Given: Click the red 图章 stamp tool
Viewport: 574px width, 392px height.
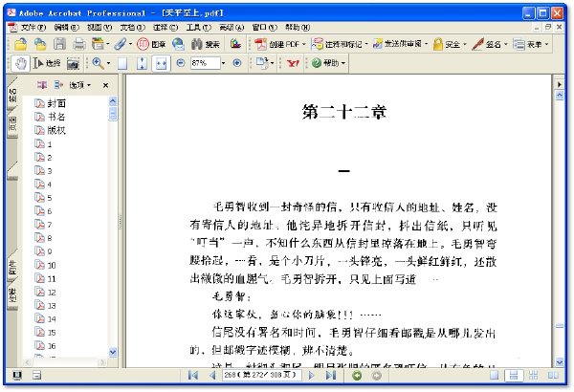Looking at the screenshot, I should coord(151,44).
